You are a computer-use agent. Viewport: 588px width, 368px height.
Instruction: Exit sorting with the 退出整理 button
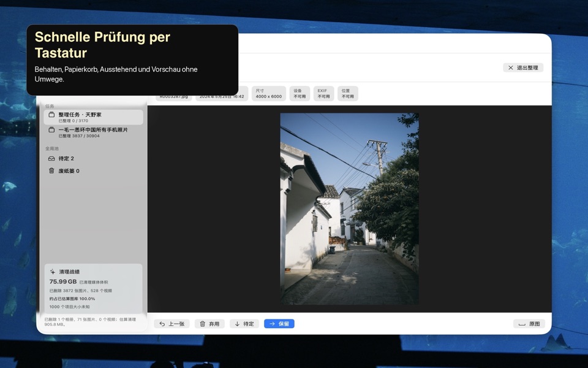click(x=523, y=67)
